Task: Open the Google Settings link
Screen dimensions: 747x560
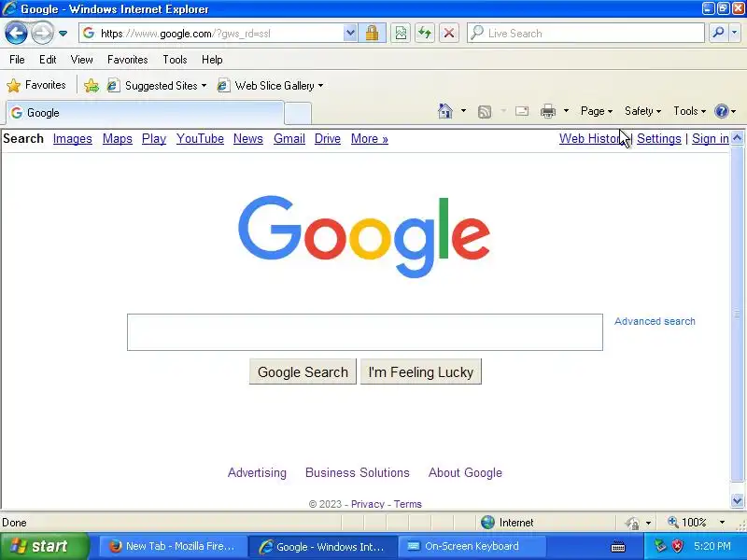Action: [659, 138]
